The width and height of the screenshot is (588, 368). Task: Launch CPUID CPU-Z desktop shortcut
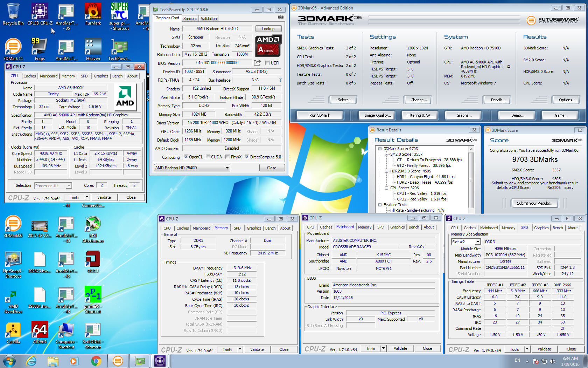click(40, 14)
